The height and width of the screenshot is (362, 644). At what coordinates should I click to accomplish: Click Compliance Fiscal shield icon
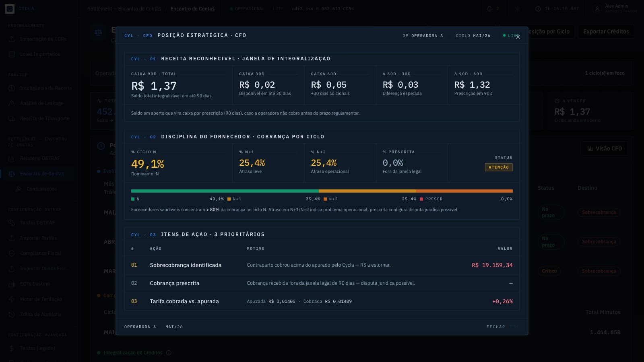(12, 253)
